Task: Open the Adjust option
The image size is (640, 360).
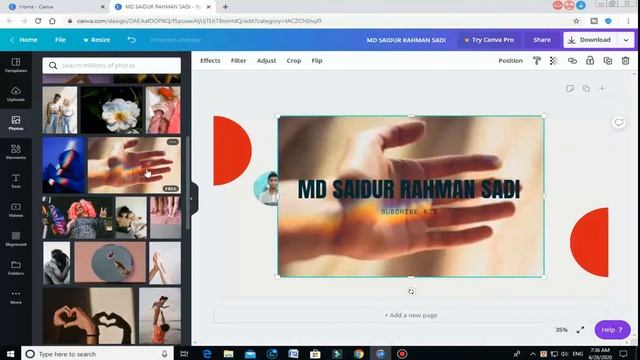Action: pyautogui.click(x=266, y=60)
